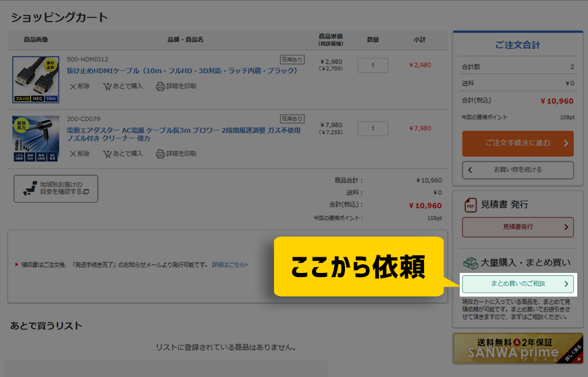Screen dimensions: 588x377
Task: Click the red subtotal ¥7,980
Action: tap(420, 128)
